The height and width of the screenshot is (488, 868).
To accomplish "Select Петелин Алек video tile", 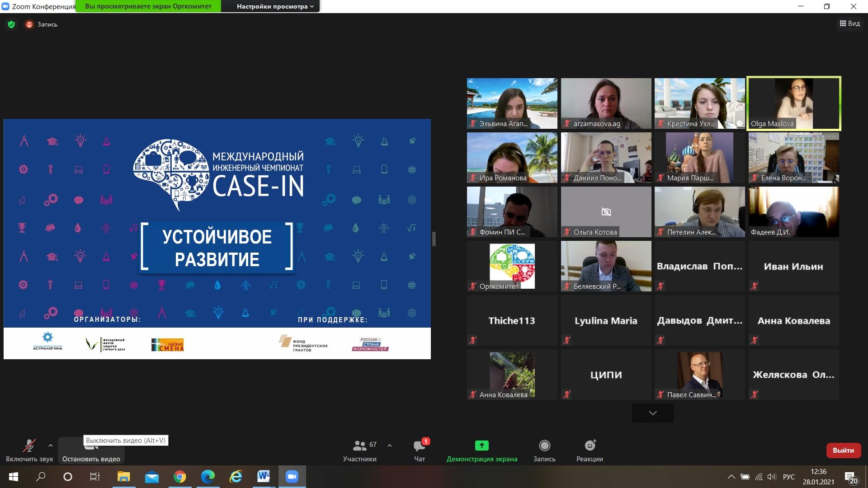I will (x=700, y=212).
